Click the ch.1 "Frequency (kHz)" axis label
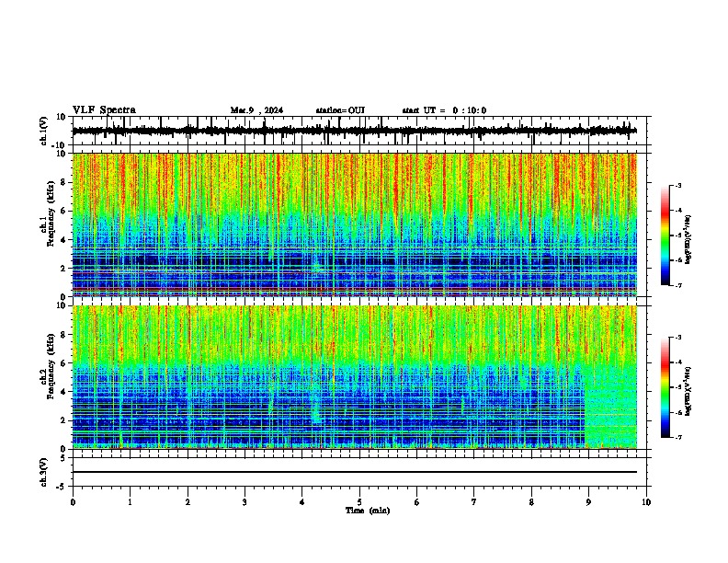The height and width of the screenshot is (563, 728). pyautogui.click(x=51, y=213)
